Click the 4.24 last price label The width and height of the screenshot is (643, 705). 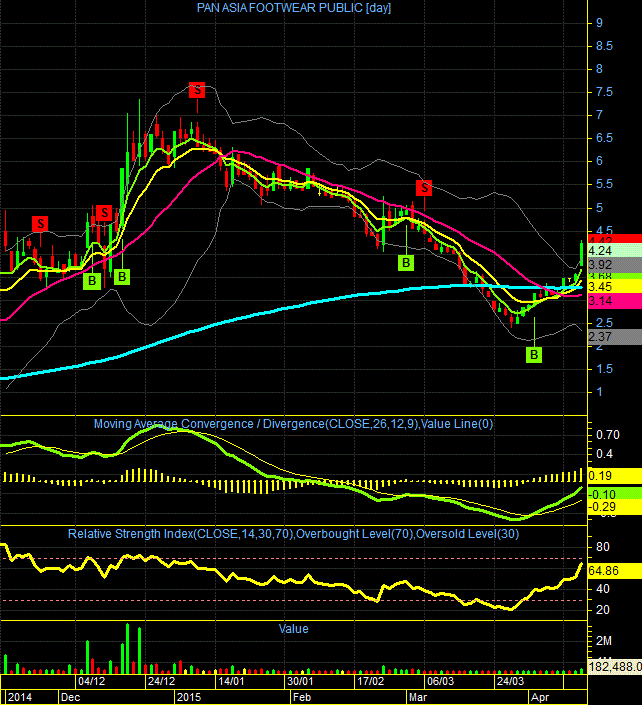pyautogui.click(x=615, y=250)
